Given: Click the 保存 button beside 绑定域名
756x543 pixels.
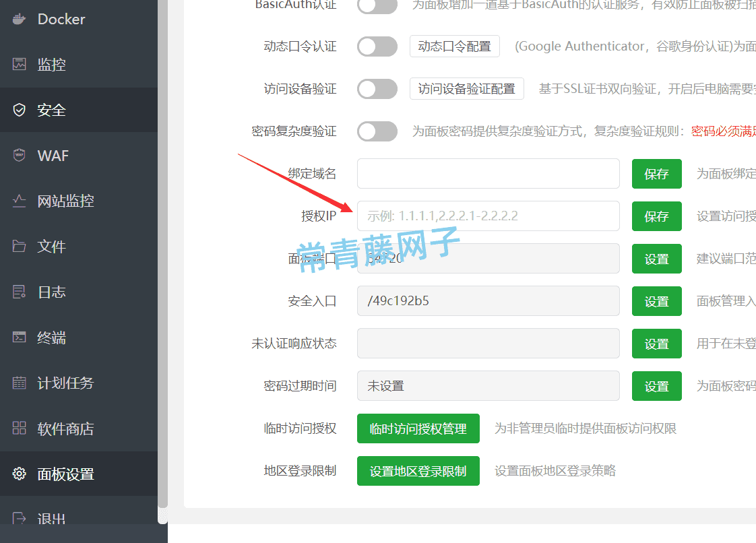Looking at the screenshot, I should (656, 173).
